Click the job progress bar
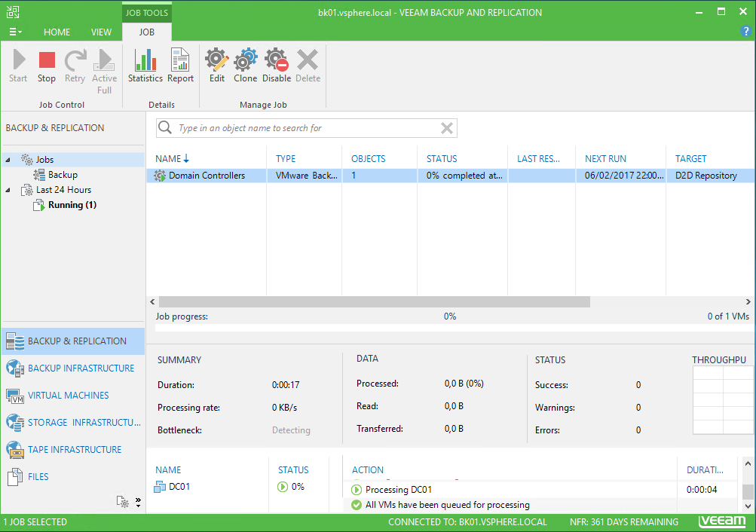Image resolution: width=756 pixels, height=532 pixels. (453, 328)
